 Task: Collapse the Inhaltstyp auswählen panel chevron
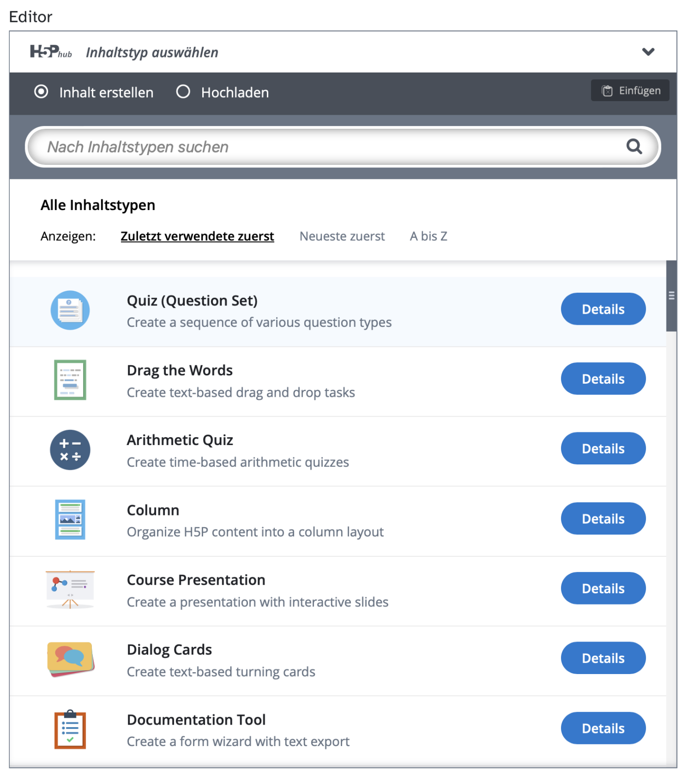tap(648, 52)
